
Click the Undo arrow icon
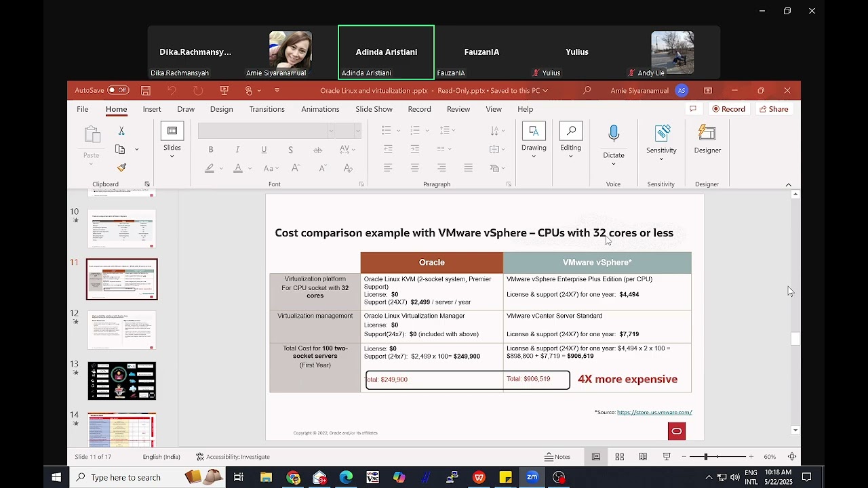[172, 90]
